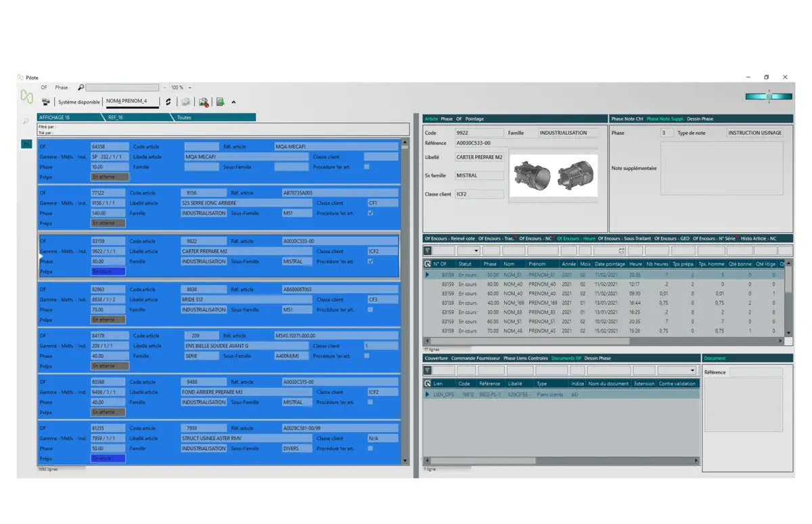812x524 pixels.
Task: Collapse the toolbar using the chevron arrow
Action: [233, 101]
